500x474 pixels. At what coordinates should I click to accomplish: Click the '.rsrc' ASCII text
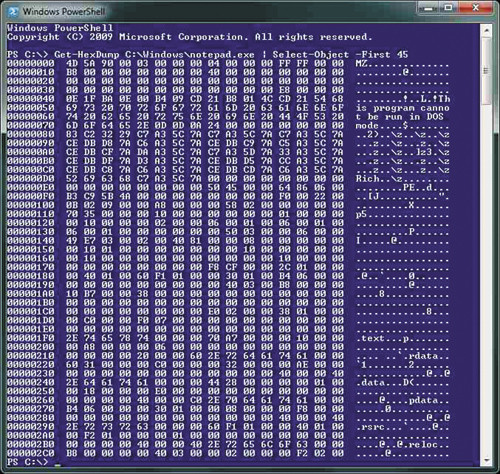pos(370,426)
